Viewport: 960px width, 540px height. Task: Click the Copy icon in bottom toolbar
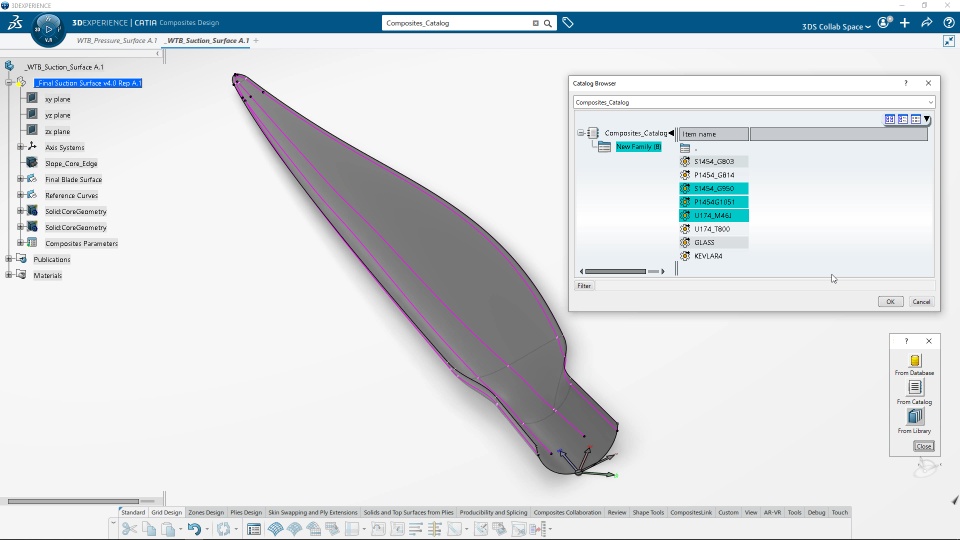tap(149, 529)
